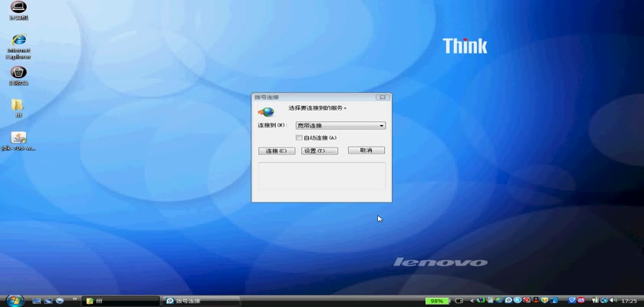Click the light blue K tray icon
The width and height of the screenshot is (644, 307).
(x=517, y=301)
